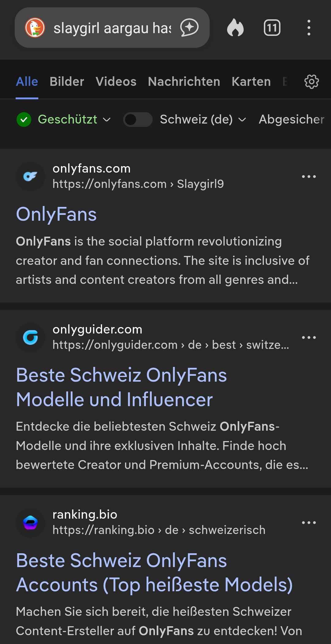Open more options for onlyguider.com result
331x644 pixels.
tap(309, 337)
